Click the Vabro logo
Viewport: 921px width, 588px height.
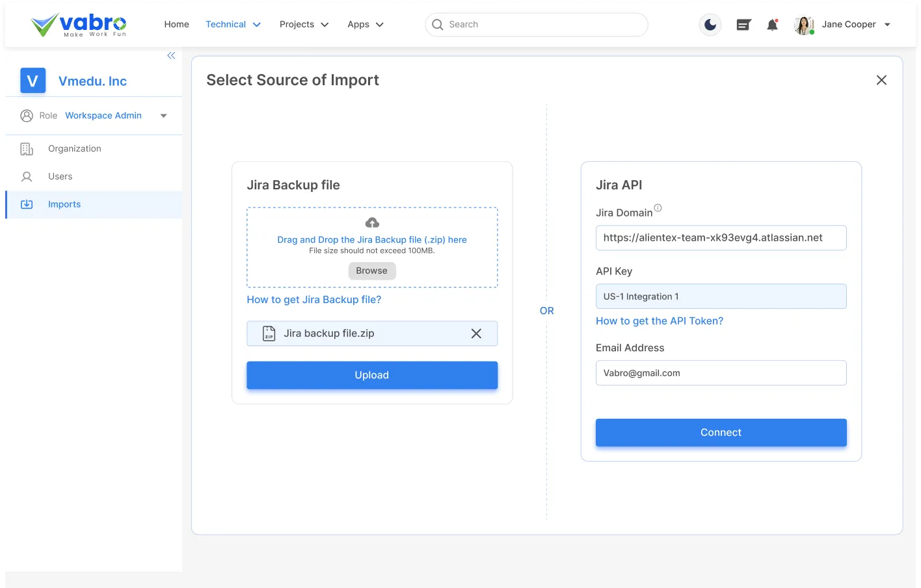click(x=79, y=25)
